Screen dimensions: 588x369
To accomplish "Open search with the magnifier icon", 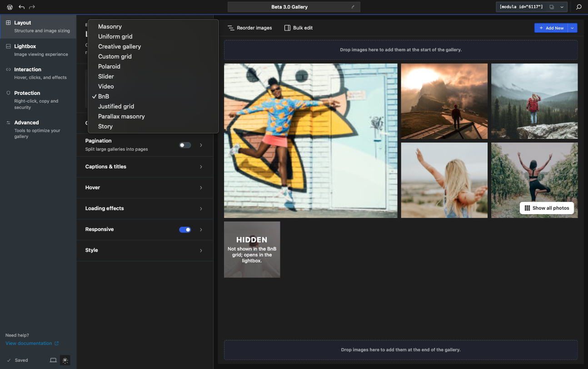I will pos(579,7).
